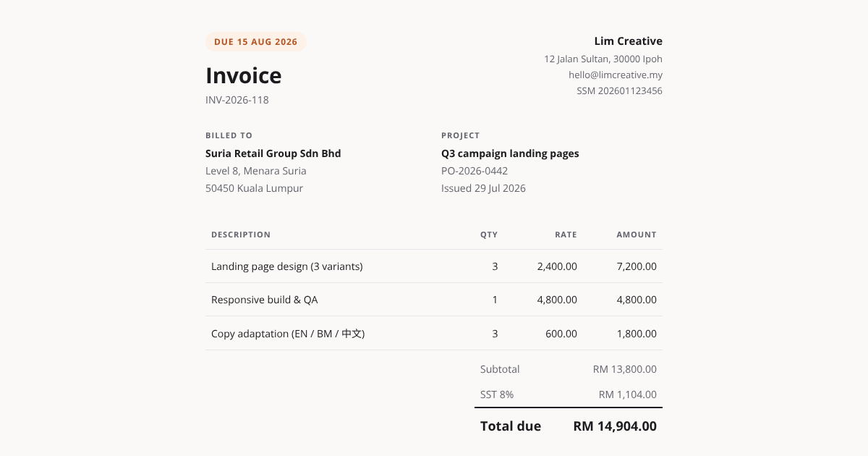Viewport: 868px width, 456px height.
Task: Click the 'AMOUNT' column header
Action: [637, 235]
